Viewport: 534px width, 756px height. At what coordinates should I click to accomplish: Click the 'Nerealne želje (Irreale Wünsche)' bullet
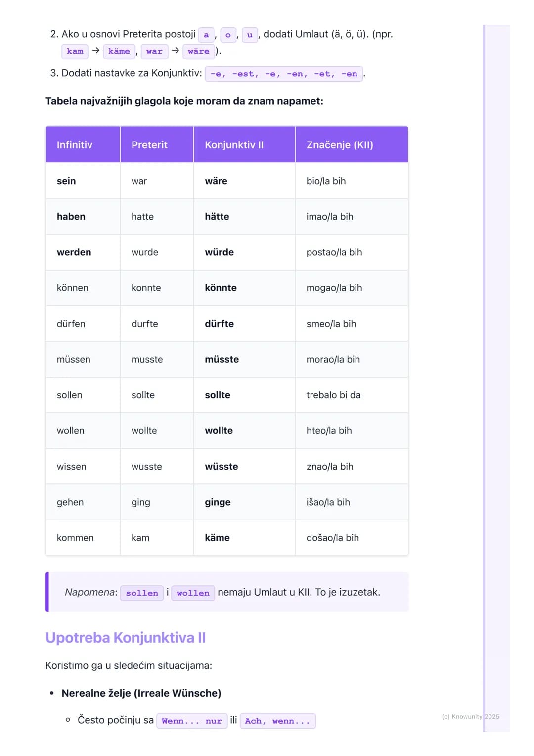click(x=141, y=693)
